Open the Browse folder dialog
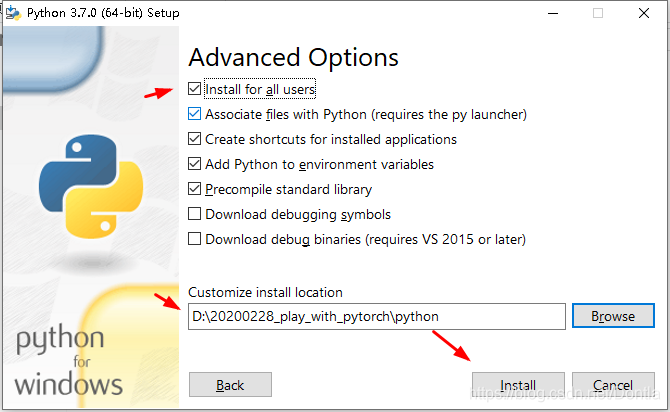This screenshot has height=412, width=670. pos(613,316)
